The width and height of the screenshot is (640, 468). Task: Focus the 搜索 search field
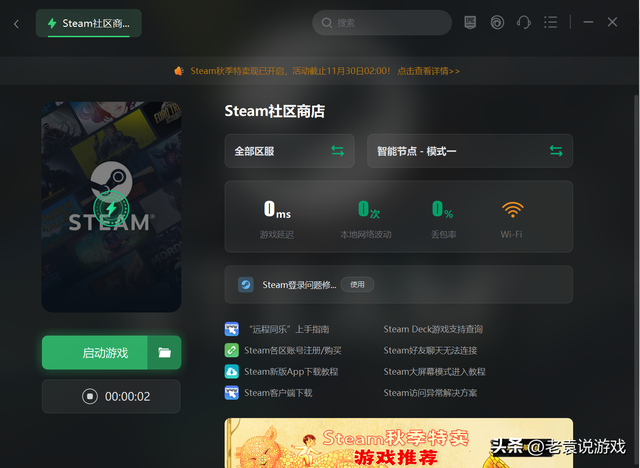382,22
